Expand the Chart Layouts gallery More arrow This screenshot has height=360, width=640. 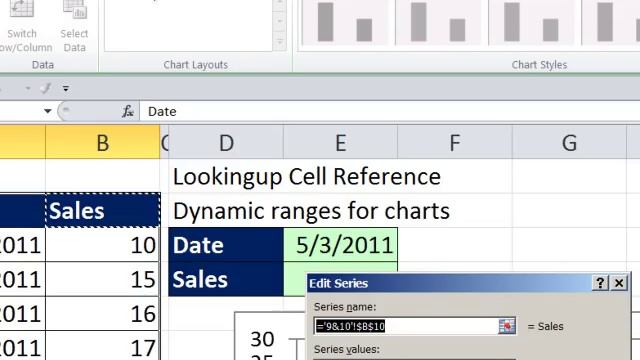280,42
